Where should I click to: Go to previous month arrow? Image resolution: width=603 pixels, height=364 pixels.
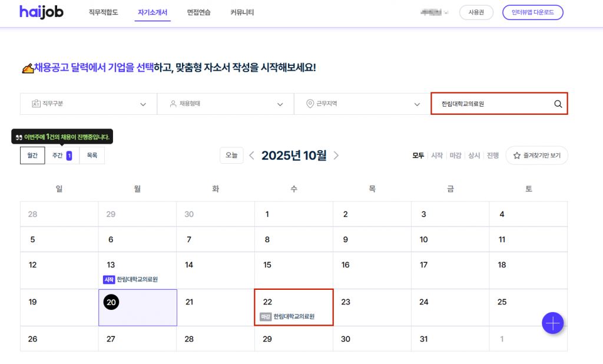pos(251,155)
